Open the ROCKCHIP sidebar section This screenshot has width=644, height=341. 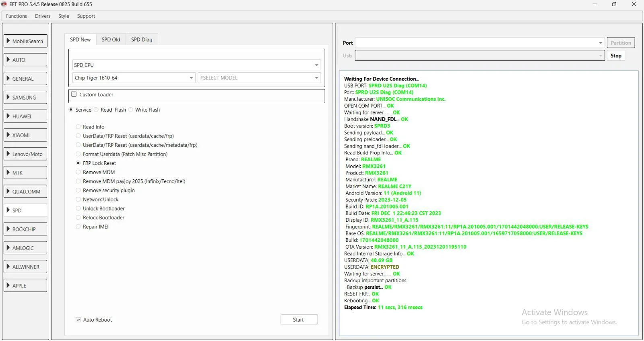pyautogui.click(x=25, y=229)
